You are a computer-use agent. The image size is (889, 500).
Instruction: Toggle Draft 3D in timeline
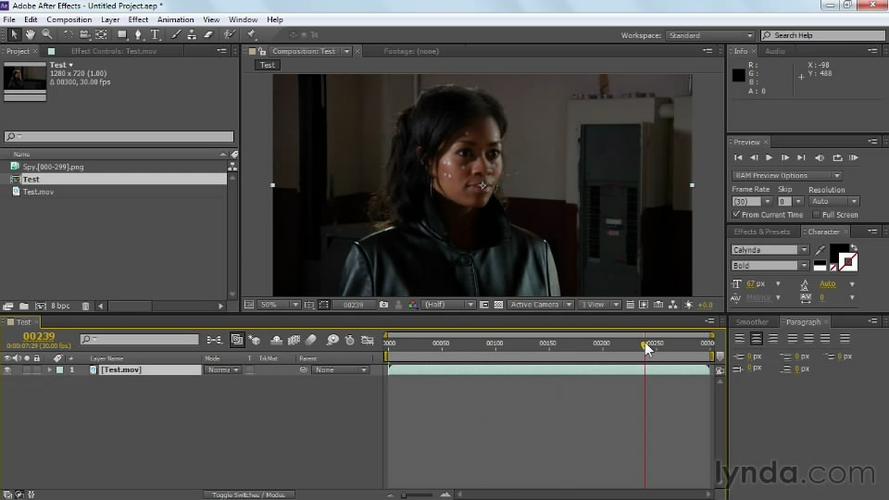255,340
